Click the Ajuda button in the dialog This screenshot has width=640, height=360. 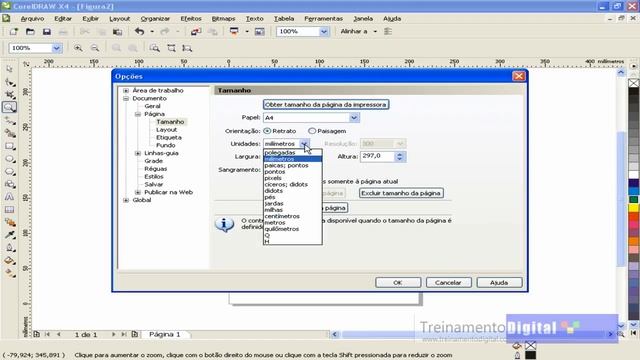[x=499, y=282]
